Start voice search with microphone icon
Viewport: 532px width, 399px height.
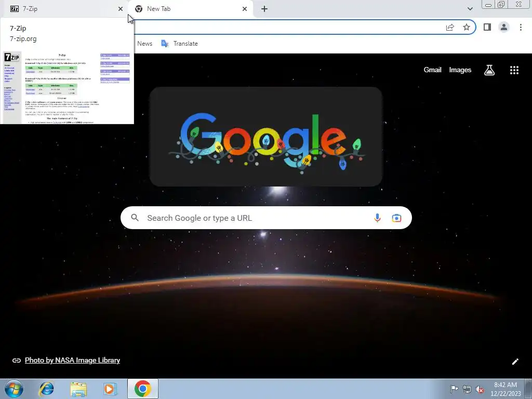377,218
